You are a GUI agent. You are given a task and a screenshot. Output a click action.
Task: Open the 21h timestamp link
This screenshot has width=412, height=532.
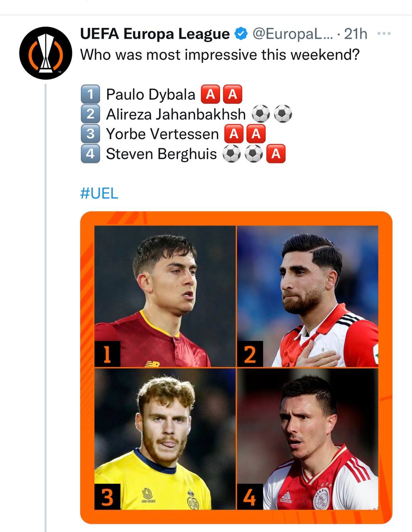(x=356, y=34)
